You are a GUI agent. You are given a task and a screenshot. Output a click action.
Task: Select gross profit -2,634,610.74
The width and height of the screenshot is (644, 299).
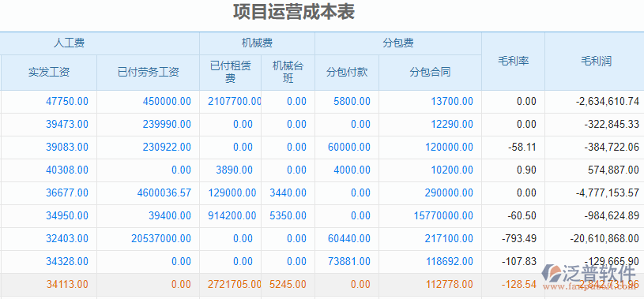click(608, 101)
